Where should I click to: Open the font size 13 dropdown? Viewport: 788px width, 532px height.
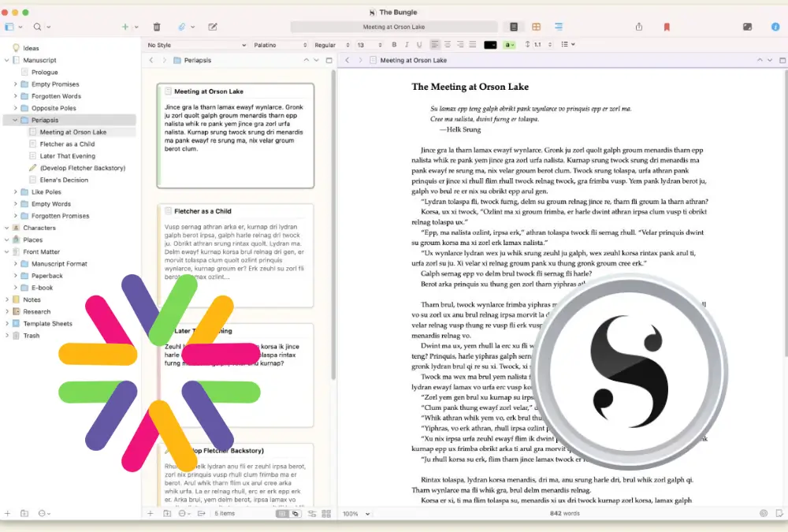click(369, 45)
